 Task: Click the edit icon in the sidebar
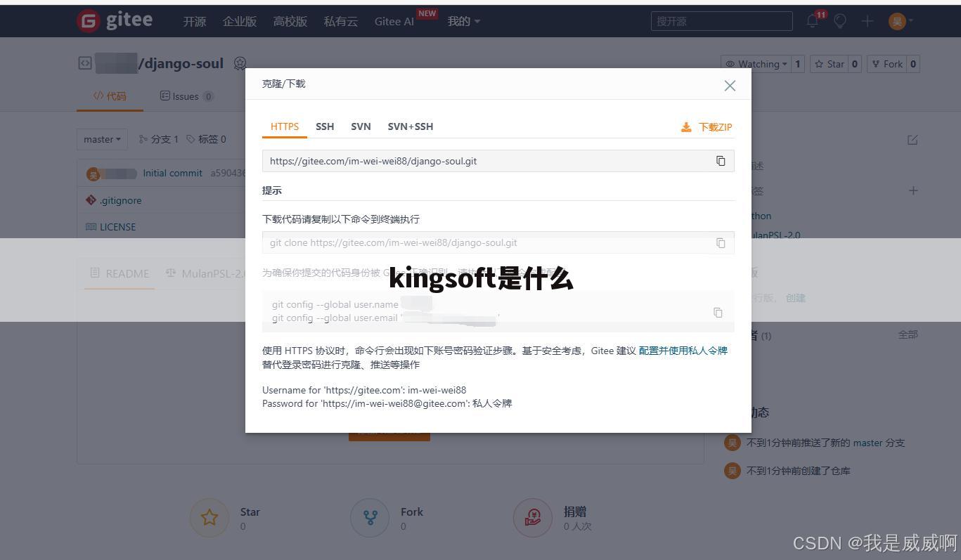[x=912, y=140]
